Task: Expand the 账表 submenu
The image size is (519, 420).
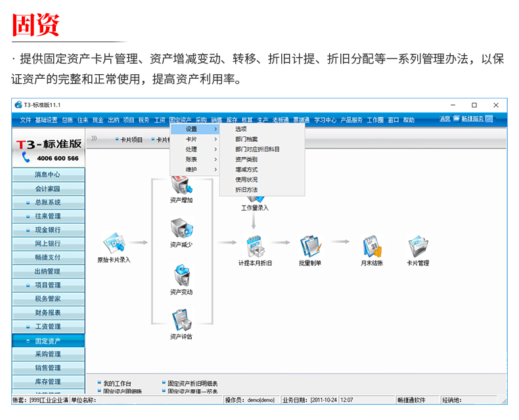Action: point(195,159)
